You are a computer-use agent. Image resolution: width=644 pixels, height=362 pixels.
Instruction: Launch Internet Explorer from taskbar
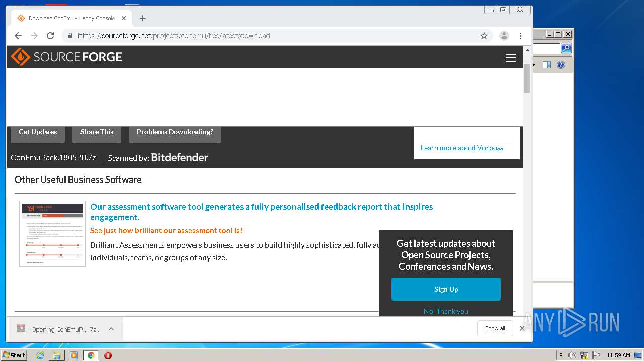pyautogui.click(x=40, y=355)
